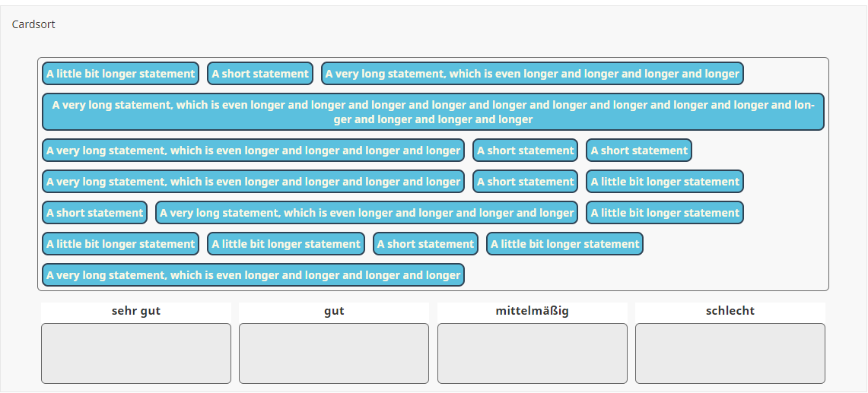The height and width of the screenshot is (393, 868).
Task: Click the two-line extra-long statement card
Action: [433, 112]
